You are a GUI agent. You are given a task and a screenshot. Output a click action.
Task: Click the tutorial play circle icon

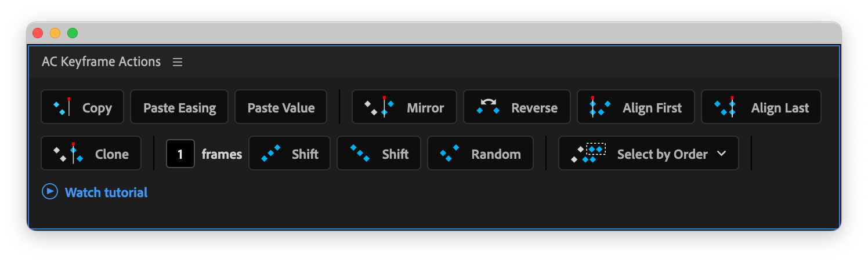click(50, 192)
